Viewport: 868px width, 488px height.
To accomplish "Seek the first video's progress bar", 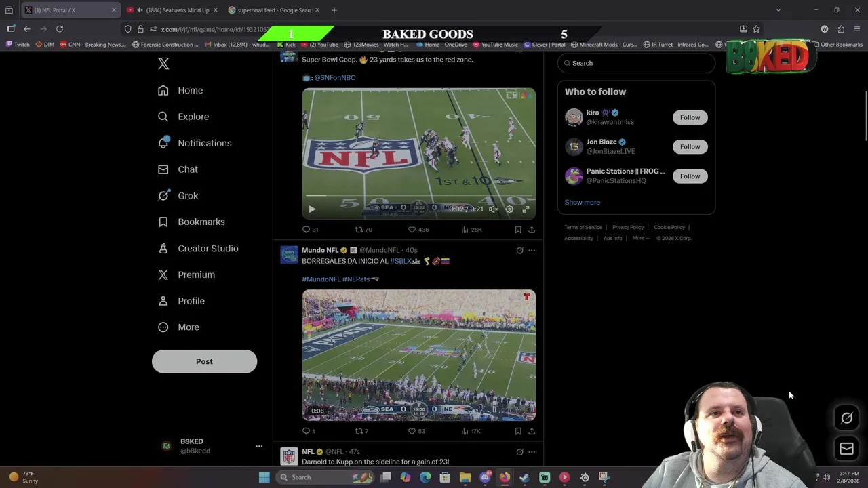I will tap(418, 197).
